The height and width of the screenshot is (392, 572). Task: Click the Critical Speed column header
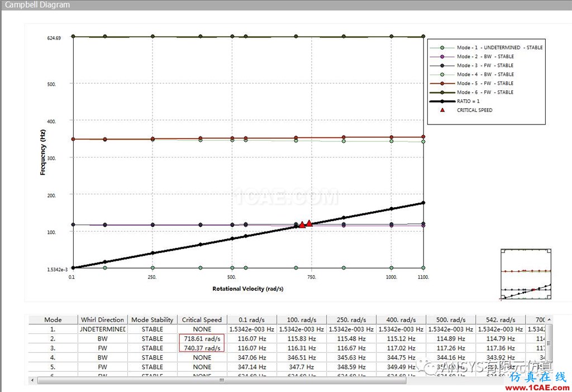tap(202, 319)
